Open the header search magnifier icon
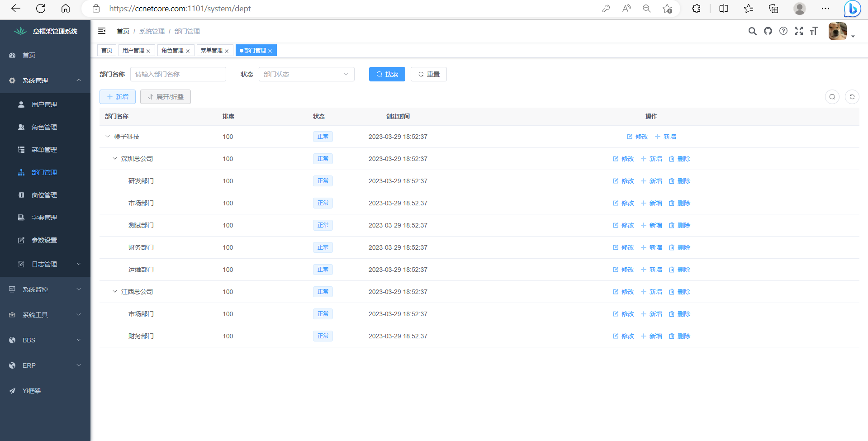The height and width of the screenshot is (441, 868). (752, 31)
